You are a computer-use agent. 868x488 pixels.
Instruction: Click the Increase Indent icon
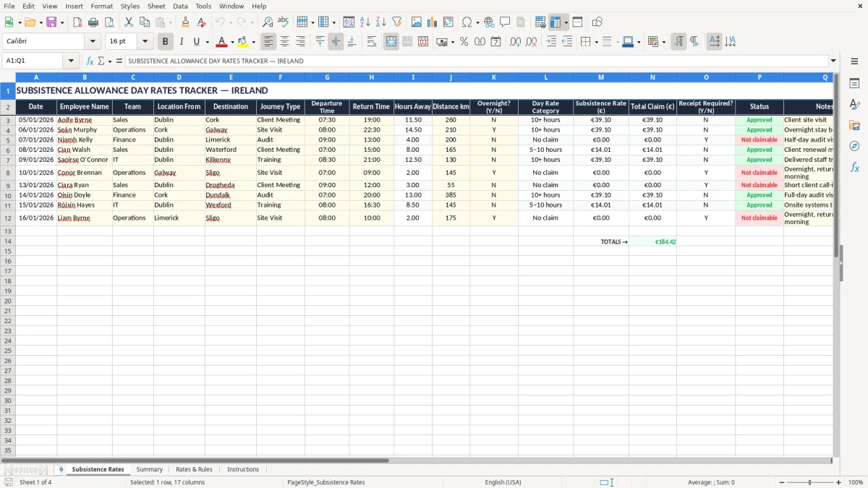pos(551,42)
